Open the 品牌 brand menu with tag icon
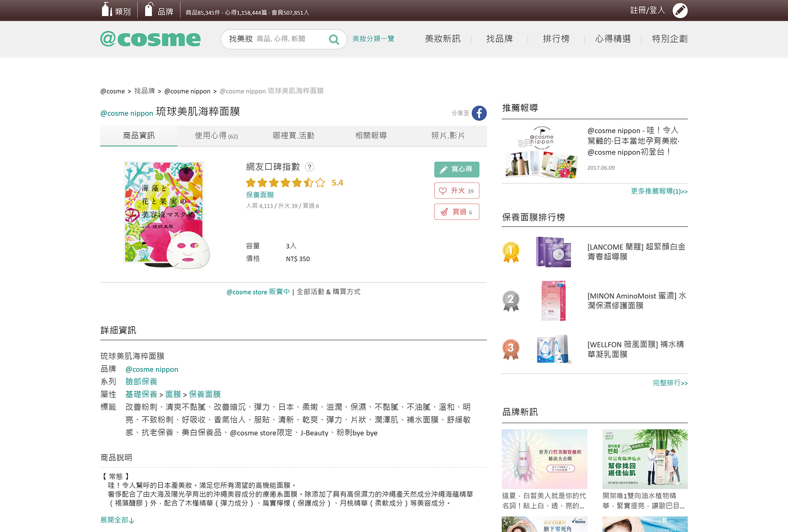Screen dimensions: 788x532 [159, 10]
